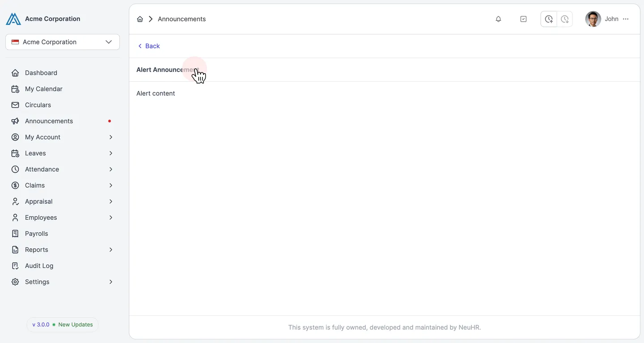
Task: Expand the My Account submenu chevron
Action: (x=111, y=137)
